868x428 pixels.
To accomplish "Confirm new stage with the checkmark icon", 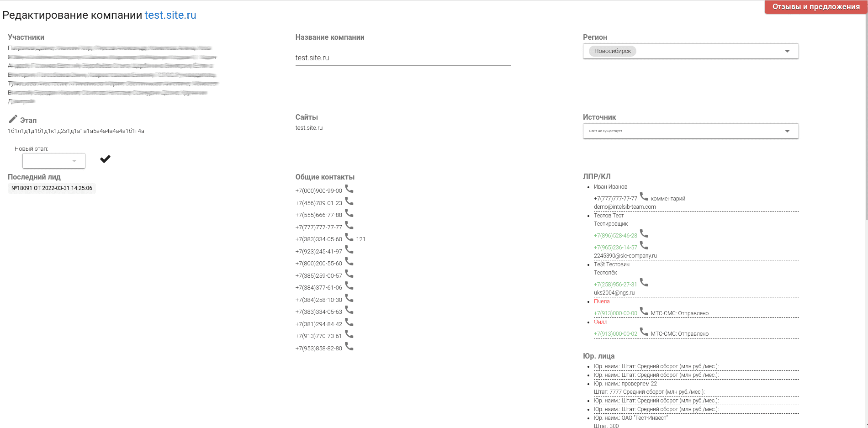I will click(x=105, y=159).
